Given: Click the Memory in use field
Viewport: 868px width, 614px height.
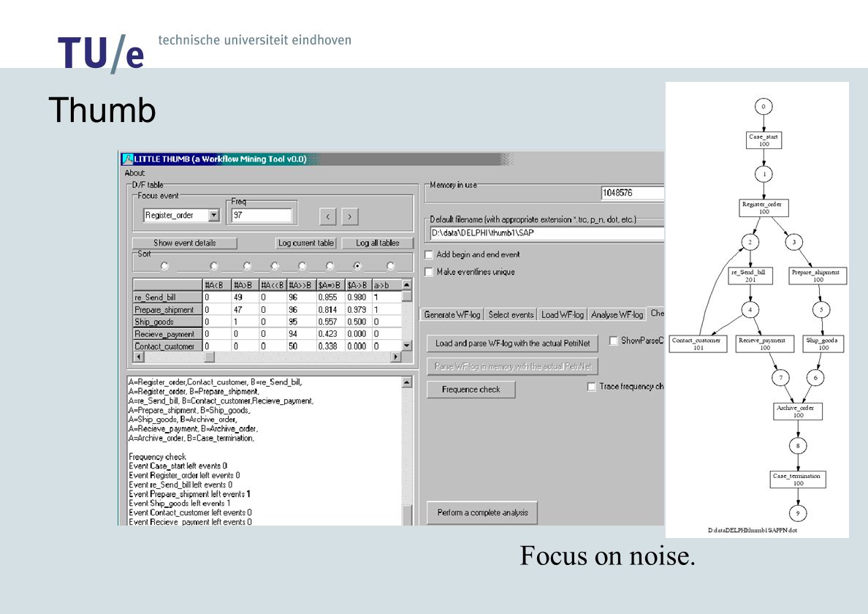Looking at the screenshot, I should coord(633,193).
